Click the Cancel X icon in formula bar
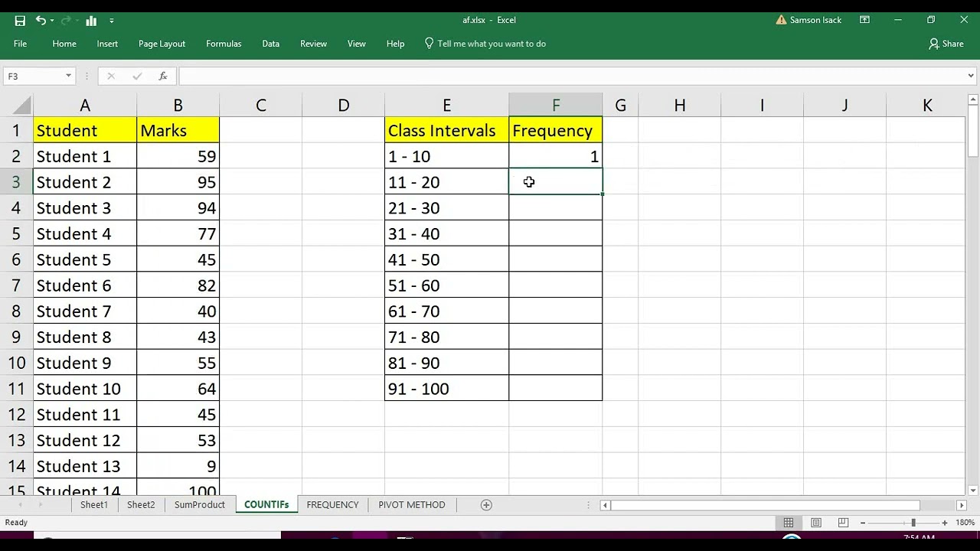Image resolution: width=980 pixels, height=551 pixels. point(111,76)
